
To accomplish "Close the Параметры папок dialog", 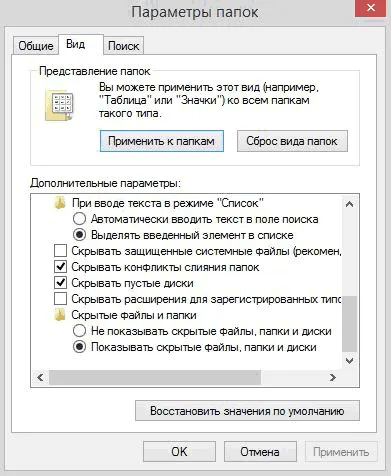I will (x=371, y=8).
